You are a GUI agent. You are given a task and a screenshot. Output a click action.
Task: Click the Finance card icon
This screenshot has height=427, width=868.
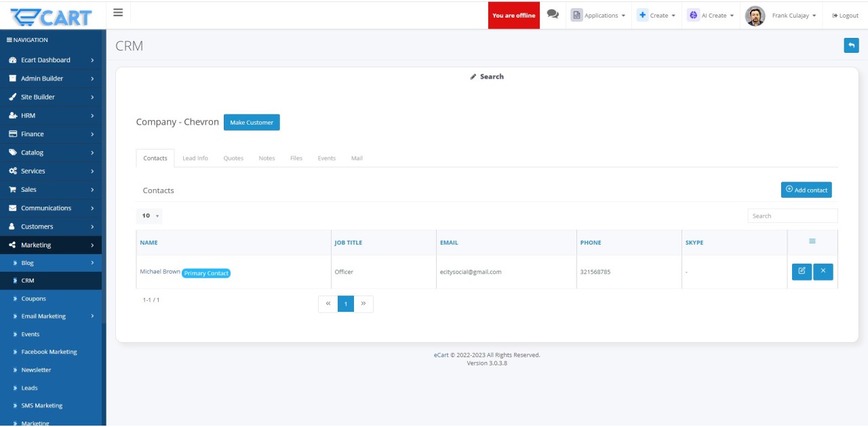(12, 134)
